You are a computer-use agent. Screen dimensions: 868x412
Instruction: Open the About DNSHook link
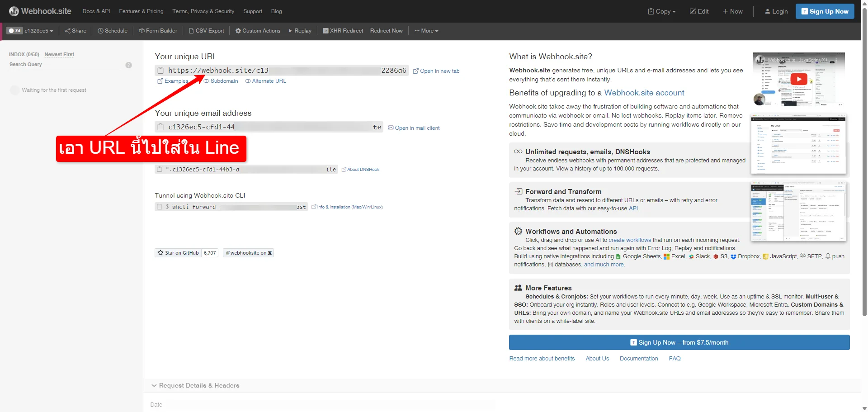[360, 170]
